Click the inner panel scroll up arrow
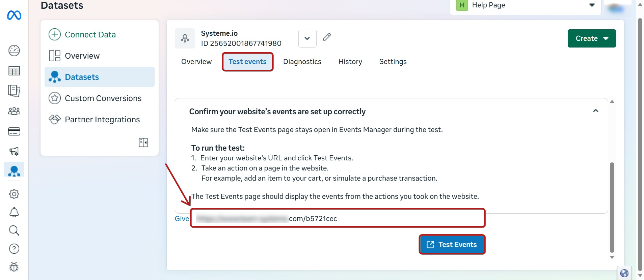The width and height of the screenshot is (644, 280). [x=612, y=101]
